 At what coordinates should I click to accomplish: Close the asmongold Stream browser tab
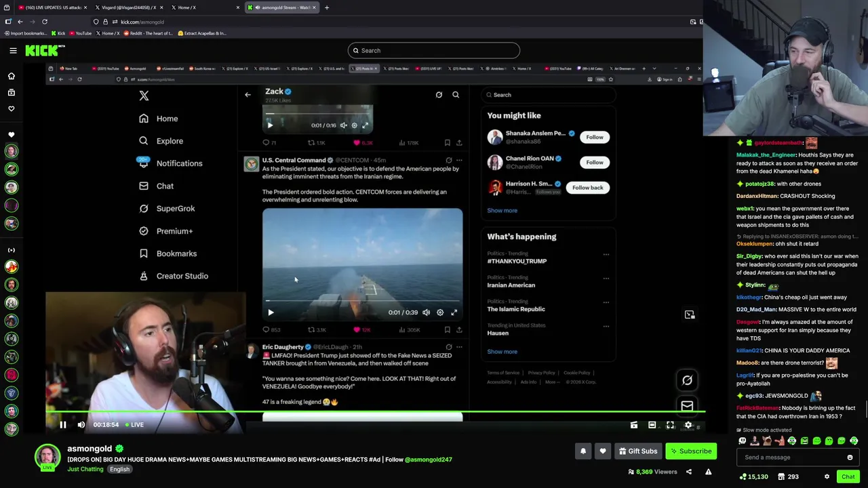[x=314, y=7]
